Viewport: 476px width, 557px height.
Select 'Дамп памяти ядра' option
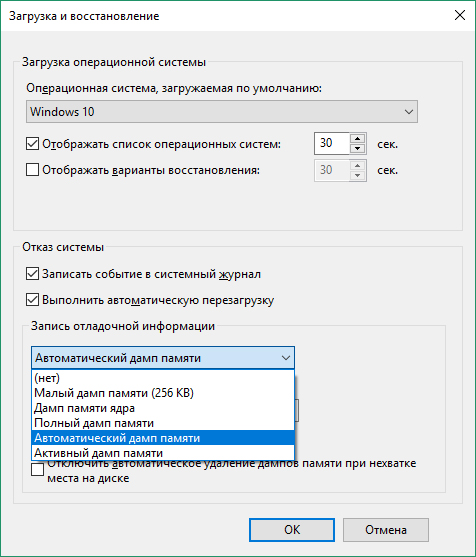point(163,408)
